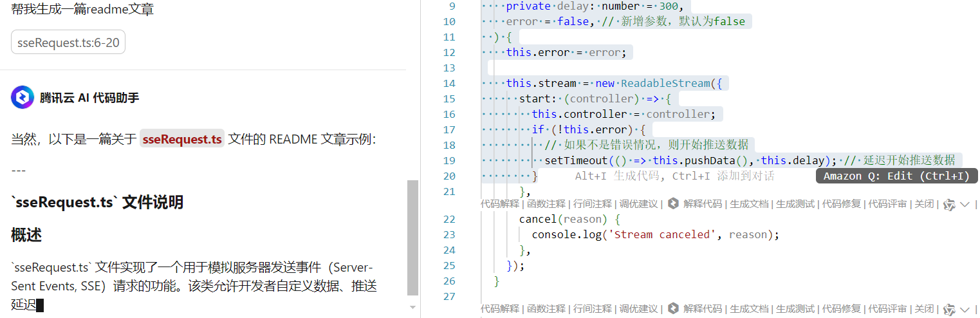Expand the chevron dropdown in code lens below line 27

[965, 309]
